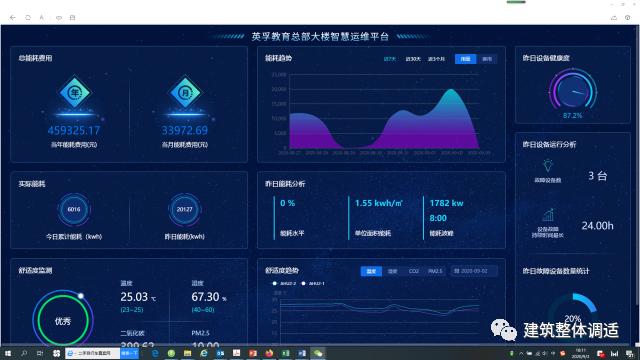Click the 搜索一下 button on taskbar
Image resolution: width=640 pixels, height=360 pixels.
[x=129, y=353]
